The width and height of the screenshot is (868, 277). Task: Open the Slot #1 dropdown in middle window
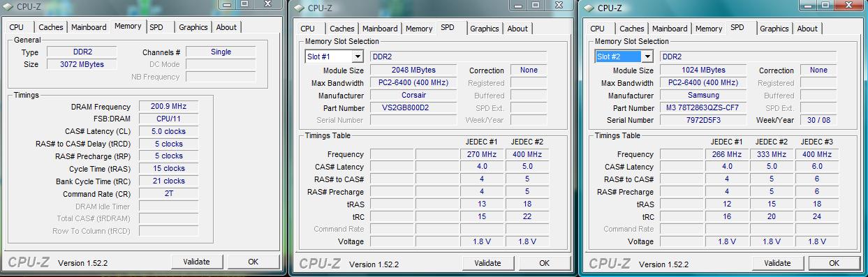coord(334,57)
